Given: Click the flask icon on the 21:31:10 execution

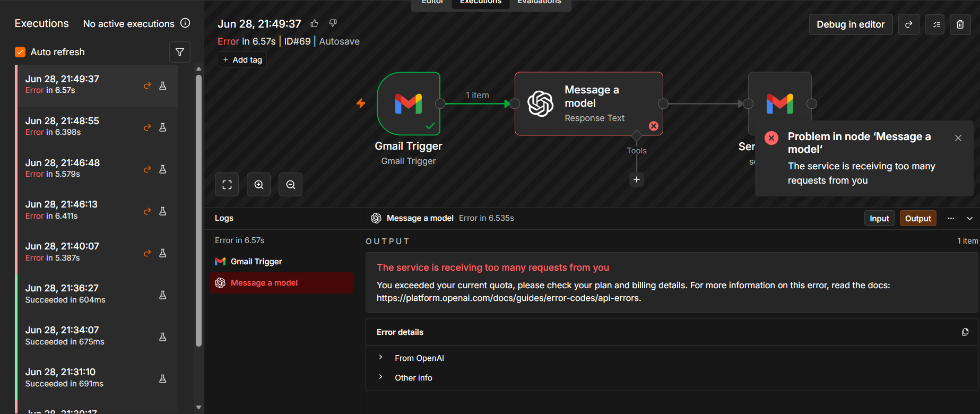Looking at the screenshot, I should pos(163,379).
